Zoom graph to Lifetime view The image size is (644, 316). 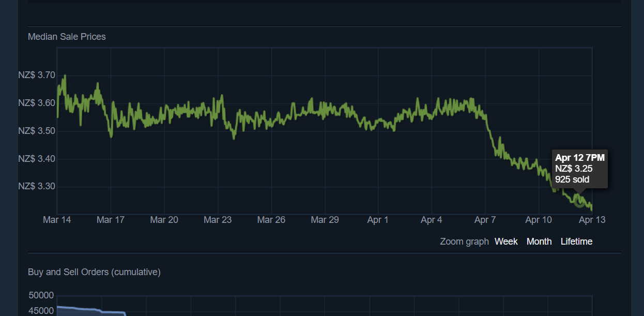[576, 242]
